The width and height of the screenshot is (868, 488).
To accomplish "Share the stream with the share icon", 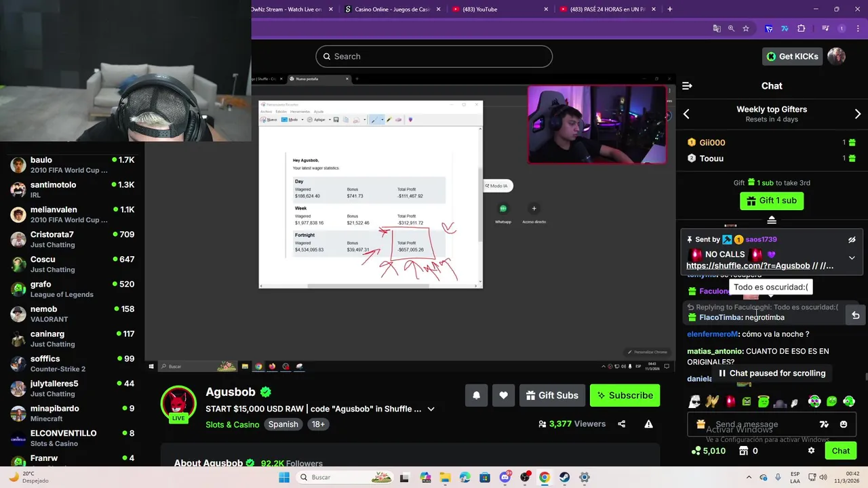I will click(621, 424).
